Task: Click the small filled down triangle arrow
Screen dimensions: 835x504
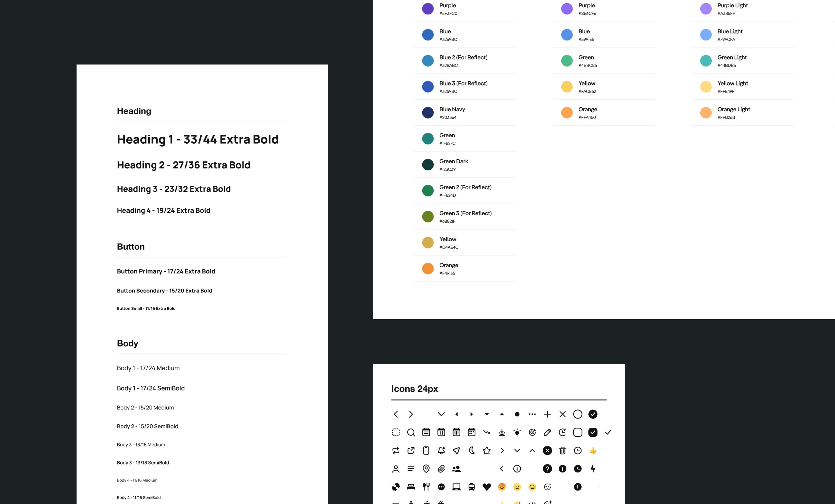Action: point(487,414)
